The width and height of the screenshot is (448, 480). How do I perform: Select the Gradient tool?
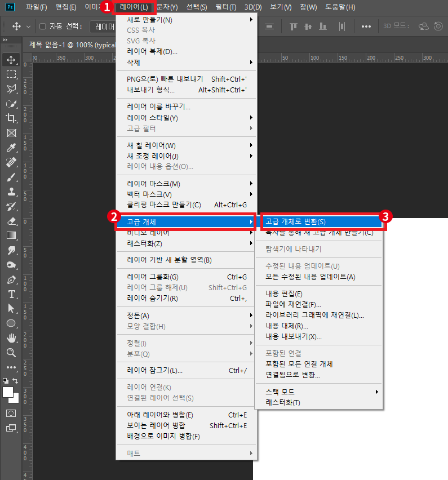pos(11,235)
